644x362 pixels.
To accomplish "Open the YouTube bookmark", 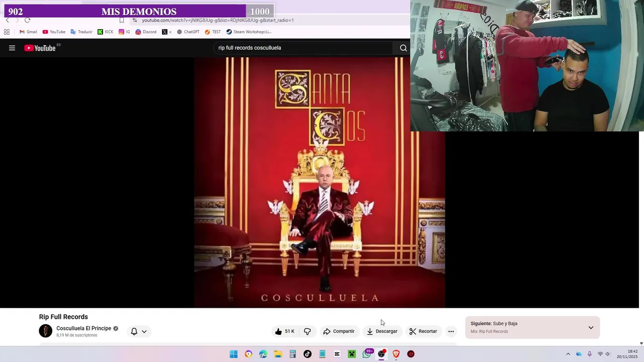I will [x=54, y=32].
